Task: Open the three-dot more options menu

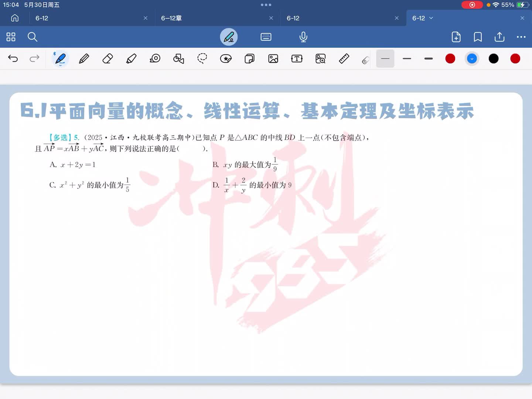Action: pos(521,37)
